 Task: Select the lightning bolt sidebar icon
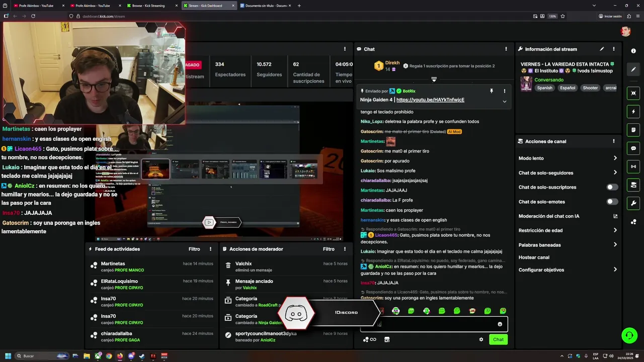(x=633, y=112)
